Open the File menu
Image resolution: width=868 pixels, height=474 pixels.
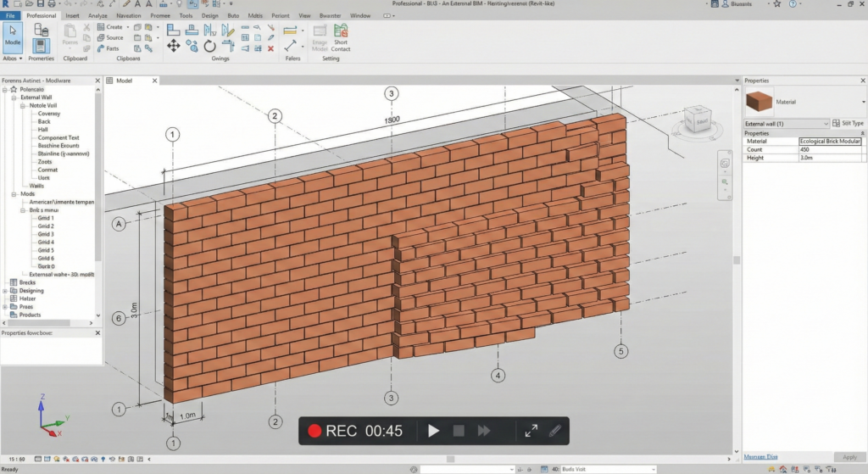pyautogui.click(x=10, y=15)
